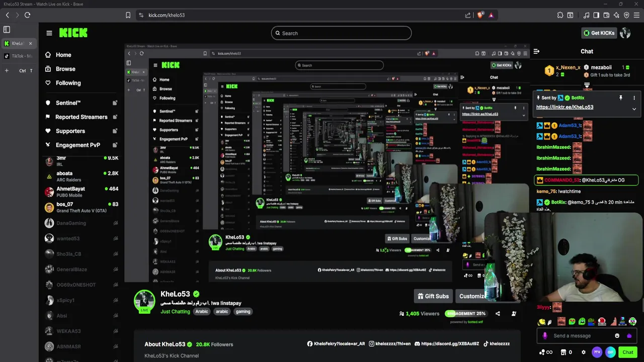Open AhmetBayat's PUBG Mobile channel in sidebar
The height and width of the screenshot is (362, 644).
pos(82,192)
